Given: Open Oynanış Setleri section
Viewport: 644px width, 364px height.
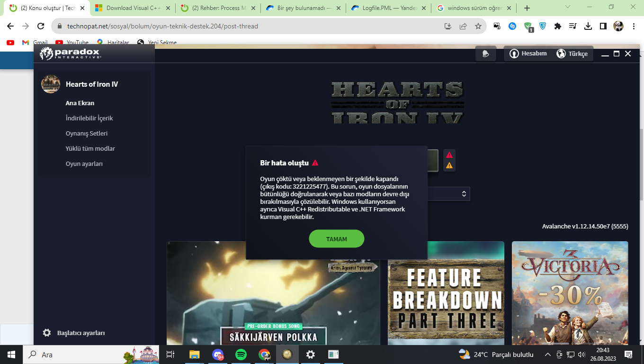Looking at the screenshot, I should (x=87, y=133).
